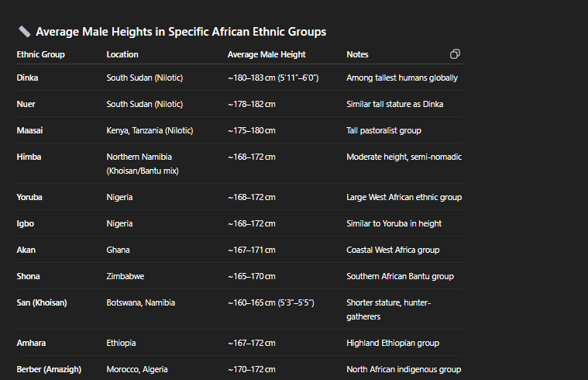The image size is (588, 380).
Task: Select the Ethnic Group column header
Action: click(40, 54)
